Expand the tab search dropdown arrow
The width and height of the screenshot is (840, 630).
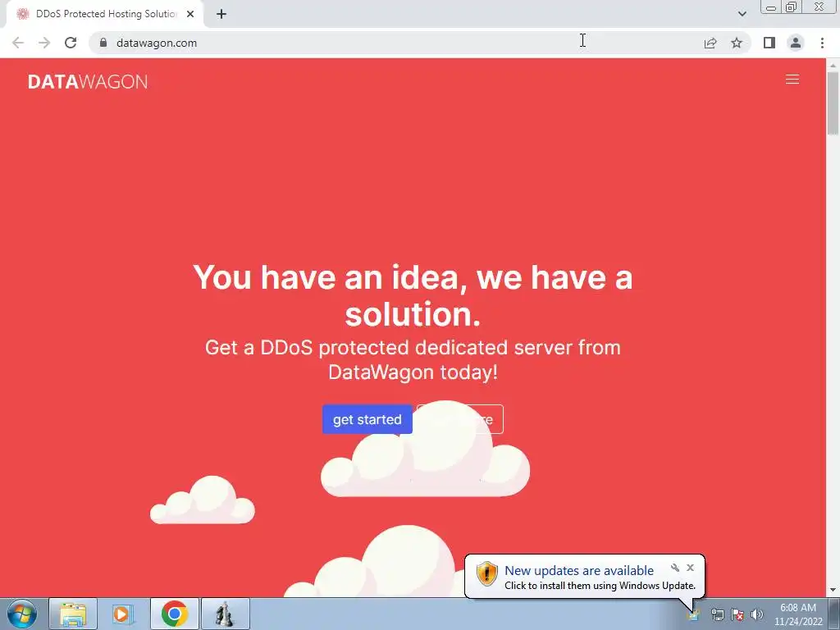pyautogui.click(x=742, y=14)
